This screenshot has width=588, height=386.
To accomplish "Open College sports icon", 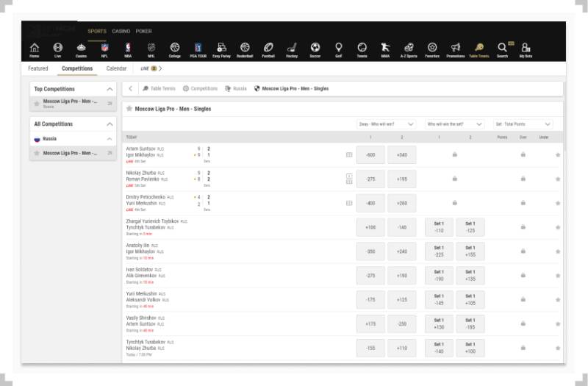I will (x=175, y=50).
